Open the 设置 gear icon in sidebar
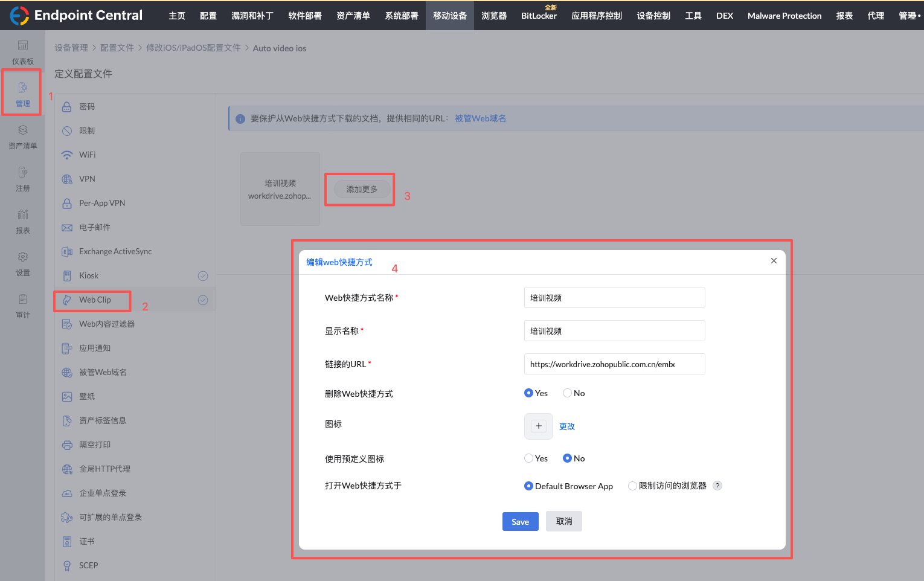 coord(23,257)
